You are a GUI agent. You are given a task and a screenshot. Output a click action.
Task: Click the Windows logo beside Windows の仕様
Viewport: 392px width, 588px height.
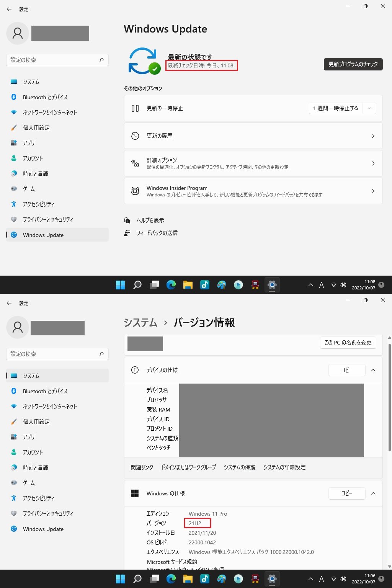tap(135, 493)
